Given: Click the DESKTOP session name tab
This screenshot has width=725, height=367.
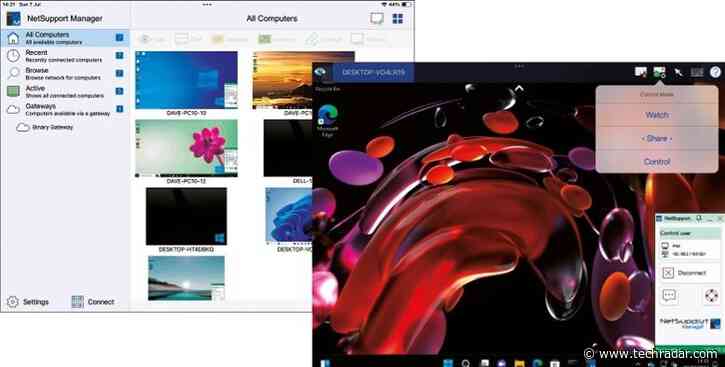Looking at the screenshot, I should tap(373, 73).
